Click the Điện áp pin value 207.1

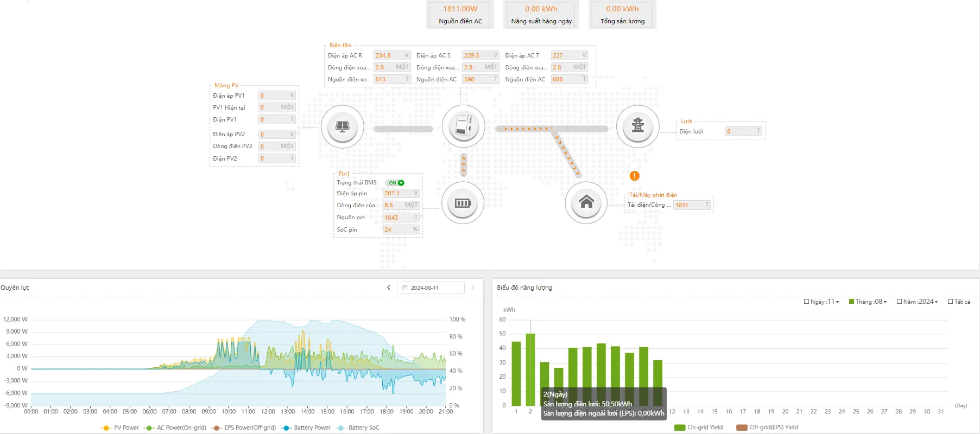pos(401,193)
